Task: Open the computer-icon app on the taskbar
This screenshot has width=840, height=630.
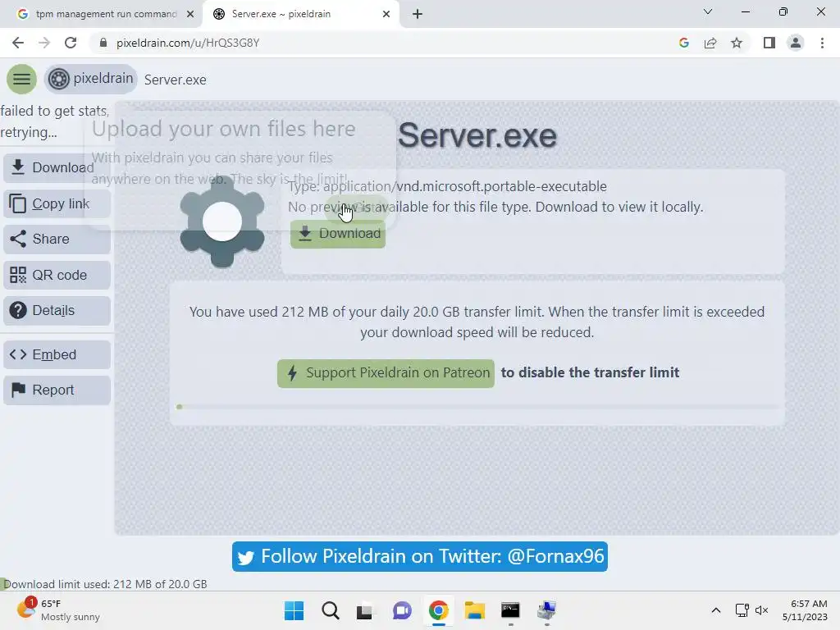Action: point(546,610)
